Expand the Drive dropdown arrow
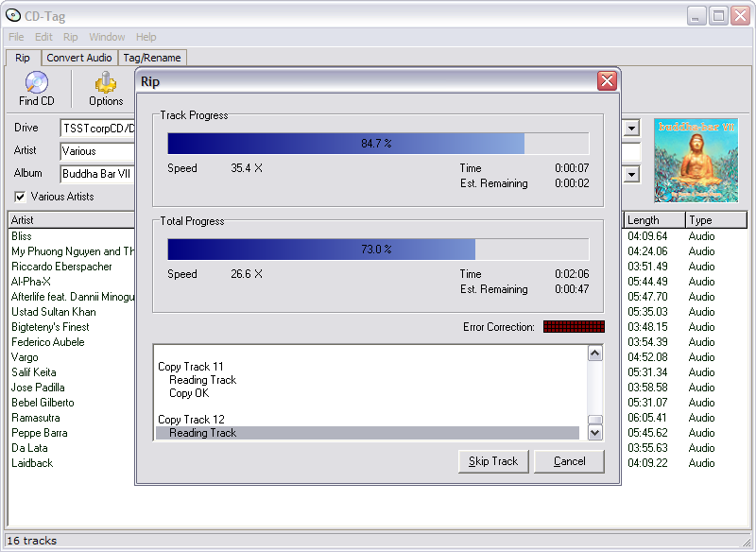Screen dimensions: 756x552 pyautogui.click(x=631, y=128)
